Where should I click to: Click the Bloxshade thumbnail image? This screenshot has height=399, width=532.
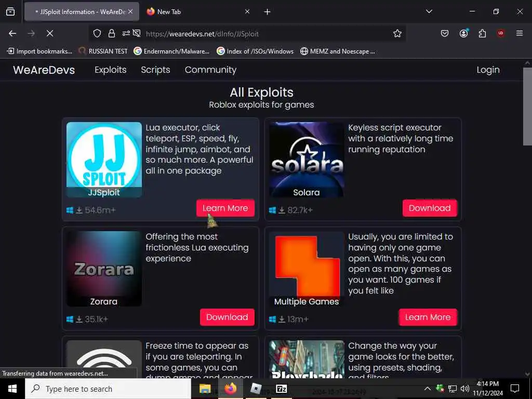[x=307, y=360]
